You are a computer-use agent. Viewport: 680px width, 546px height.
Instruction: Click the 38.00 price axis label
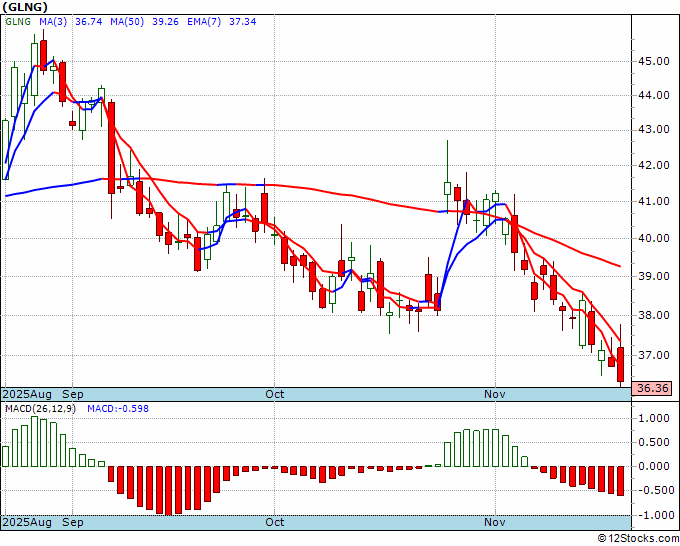pyautogui.click(x=653, y=315)
